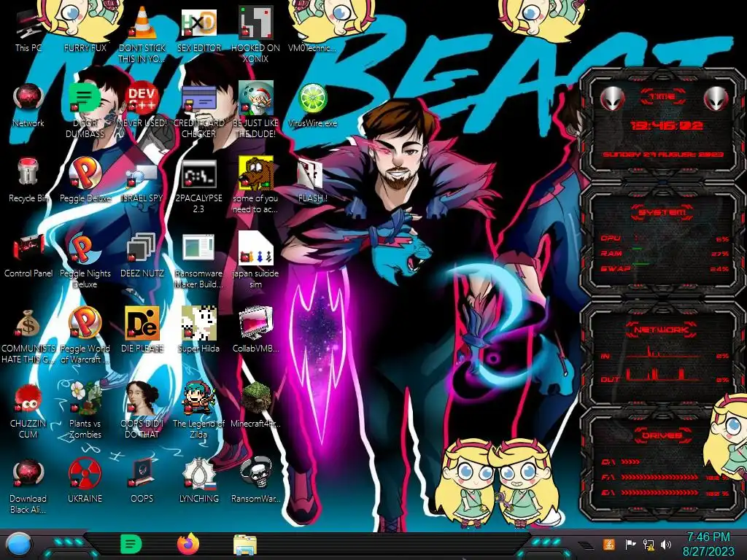Click the SYSTEM widget CPU usage row
This screenshot has height=560, width=747.
click(665, 238)
